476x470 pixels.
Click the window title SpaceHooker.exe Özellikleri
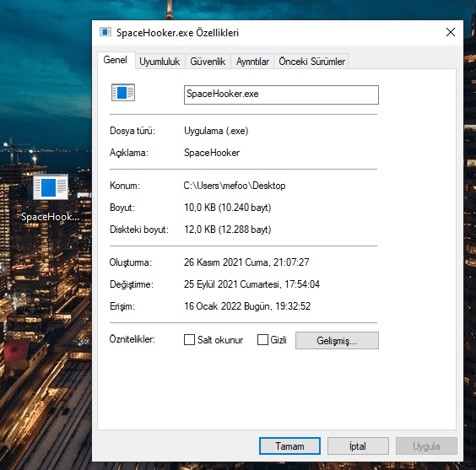[177, 32]
